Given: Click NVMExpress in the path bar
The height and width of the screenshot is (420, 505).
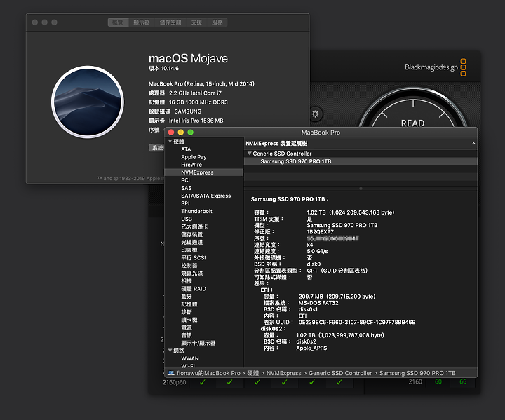Looking at the screenshot, I should (x=284, y=373).
